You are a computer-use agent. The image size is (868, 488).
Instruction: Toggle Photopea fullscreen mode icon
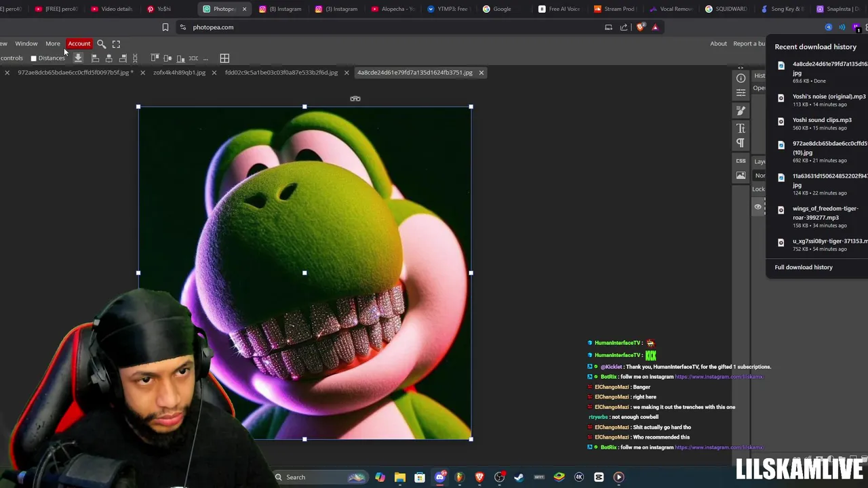pyautogui.click(x=116, y=44)
